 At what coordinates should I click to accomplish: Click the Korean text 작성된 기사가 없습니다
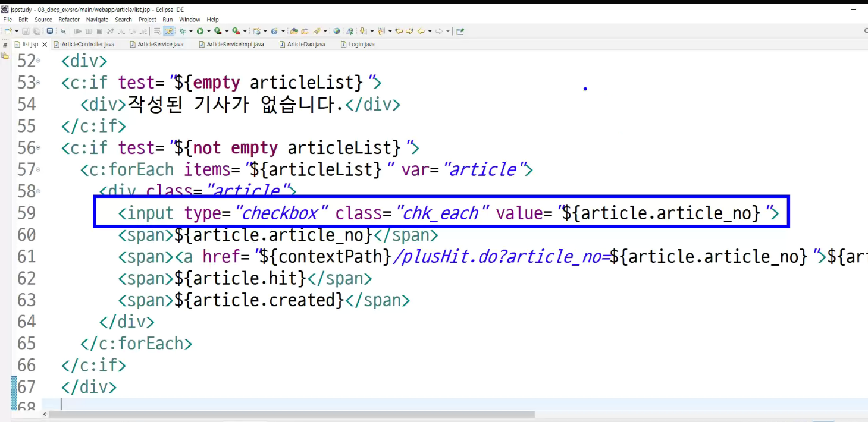236,104
